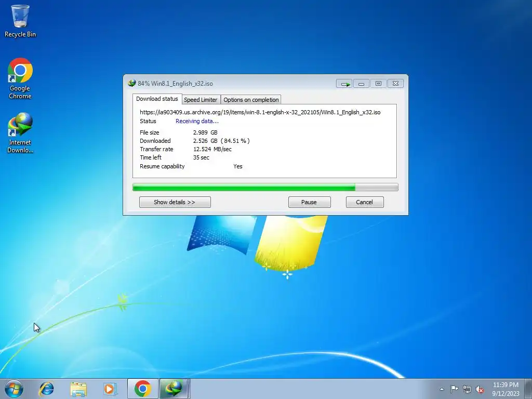Image resolution: width=532 pixels, height=399 pixels.
Task: Click the green arrow hide-to-tray button
Action: tap(344, 84)
